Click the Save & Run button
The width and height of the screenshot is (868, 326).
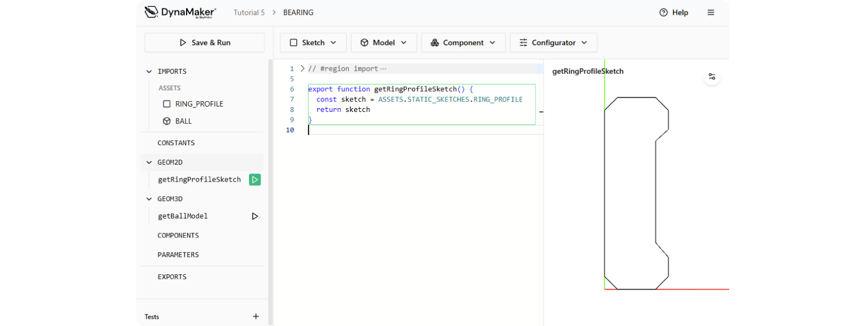pos(205,42)
